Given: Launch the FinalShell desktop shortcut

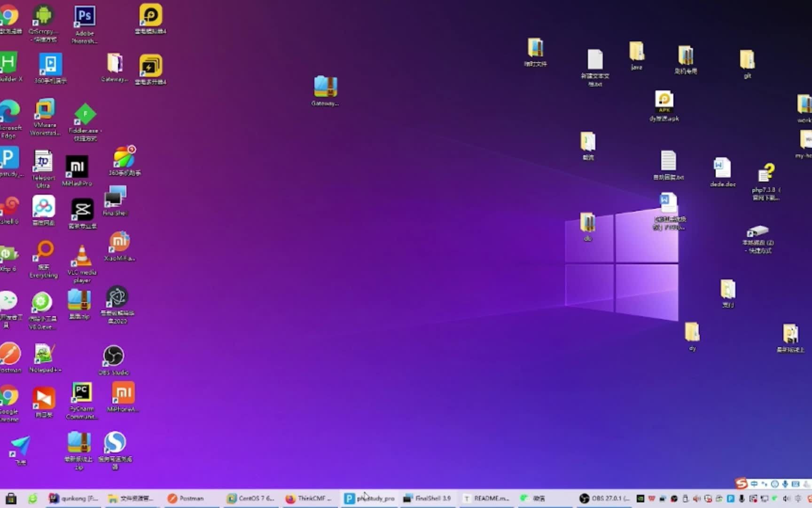Looking at the screenshot, I should point(115,201).
